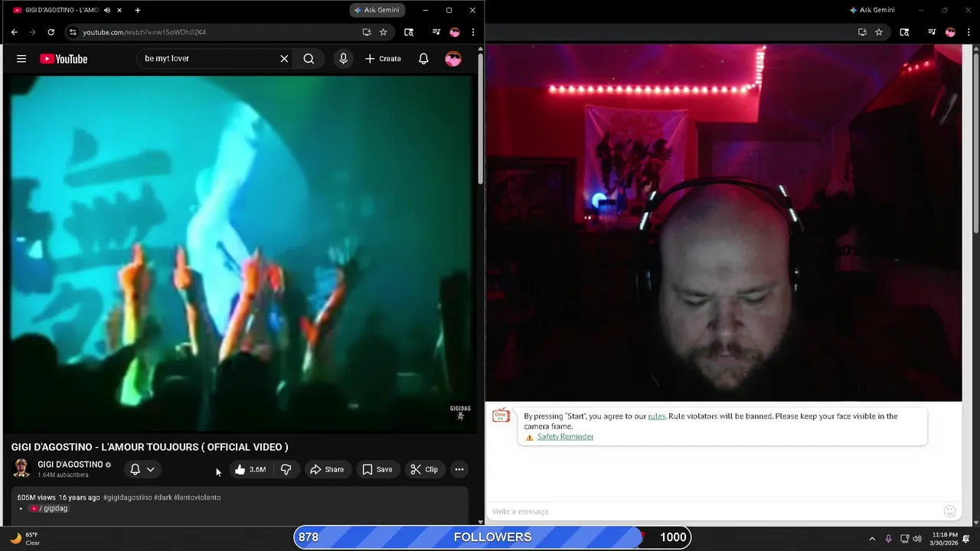Go forward in the YouTube browser window
Screen dimensions: 980x551
coord(32,32)
